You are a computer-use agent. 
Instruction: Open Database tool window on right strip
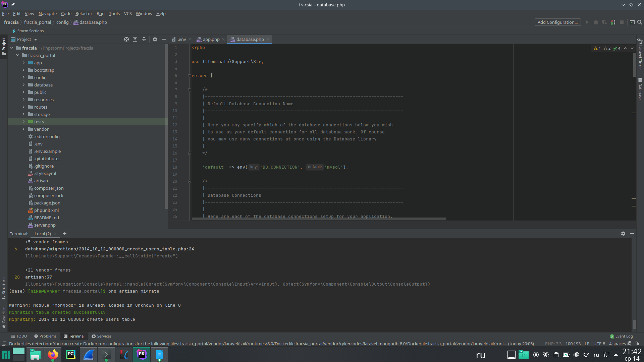point(640,89)
